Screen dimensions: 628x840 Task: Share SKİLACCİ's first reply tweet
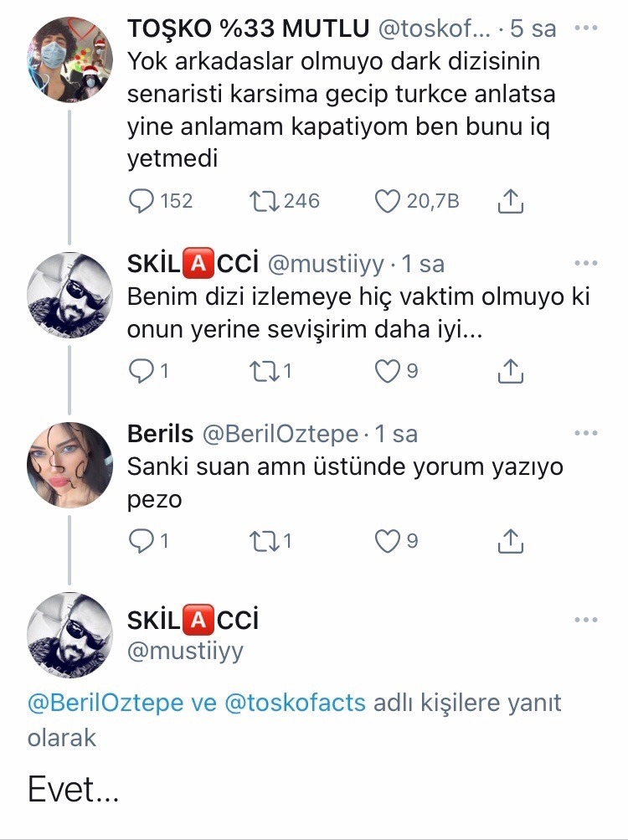pyautogui.click(x=510, y=371)
